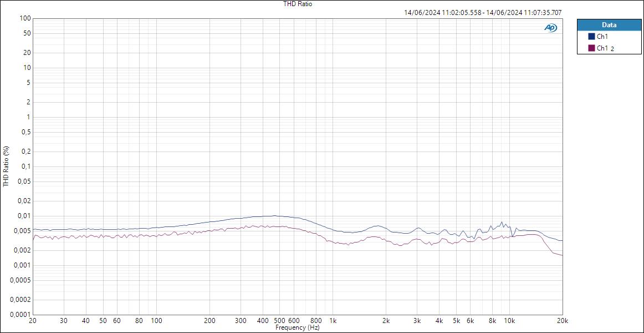Click the 10k frequency tick label

510,320
